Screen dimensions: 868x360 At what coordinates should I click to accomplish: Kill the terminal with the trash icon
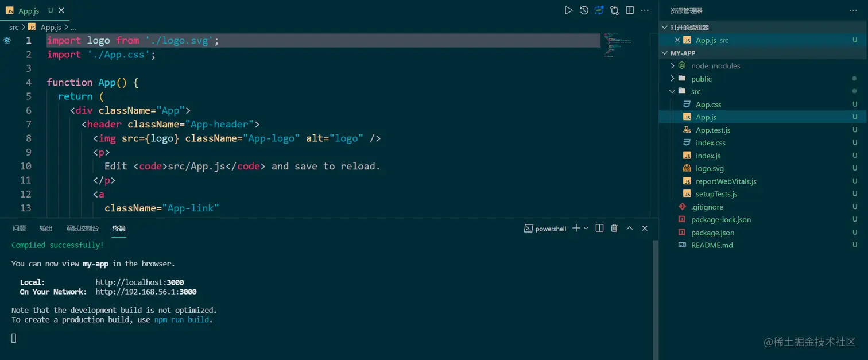click(614, 228)
